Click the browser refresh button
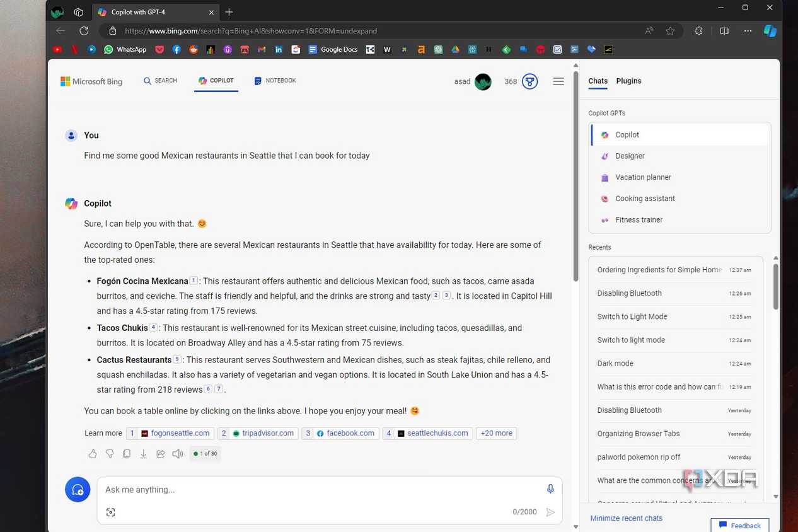This screenshot has height=532, width=798. 84,30
